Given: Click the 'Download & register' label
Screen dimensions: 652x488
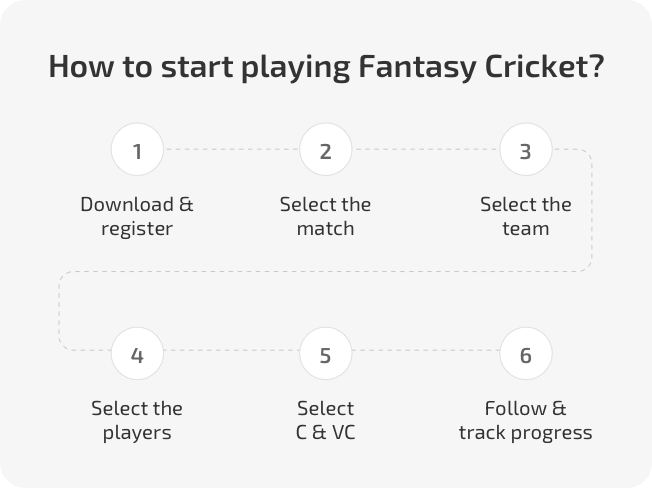Looking at the screenshot, I should (137, 217).
